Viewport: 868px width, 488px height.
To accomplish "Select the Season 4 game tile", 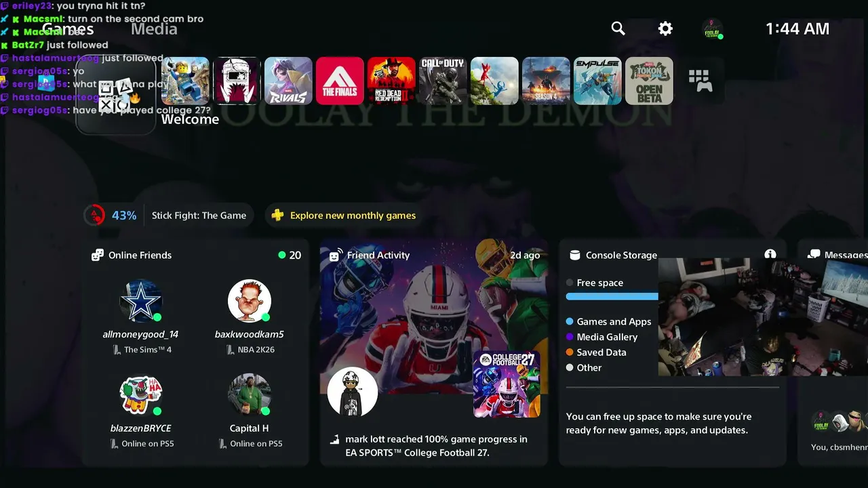I will point(546,81).
